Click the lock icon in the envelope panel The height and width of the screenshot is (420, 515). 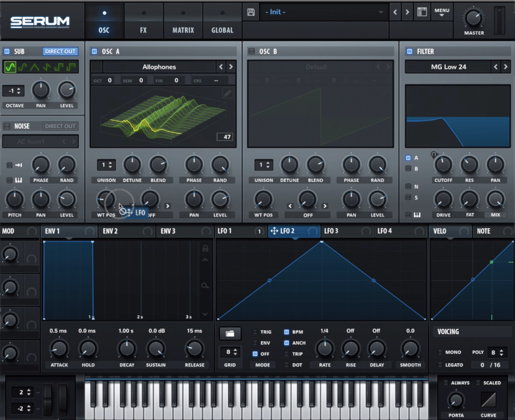205,248
